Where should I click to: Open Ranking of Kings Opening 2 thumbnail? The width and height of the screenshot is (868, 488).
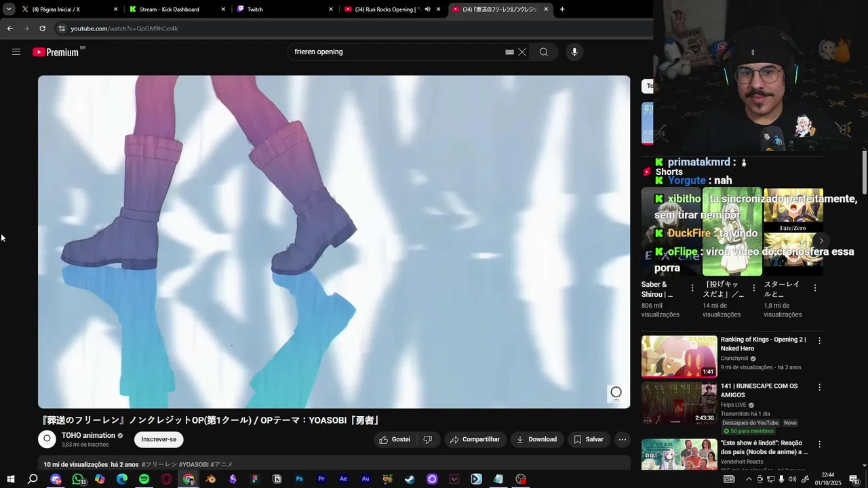point(679,357)
